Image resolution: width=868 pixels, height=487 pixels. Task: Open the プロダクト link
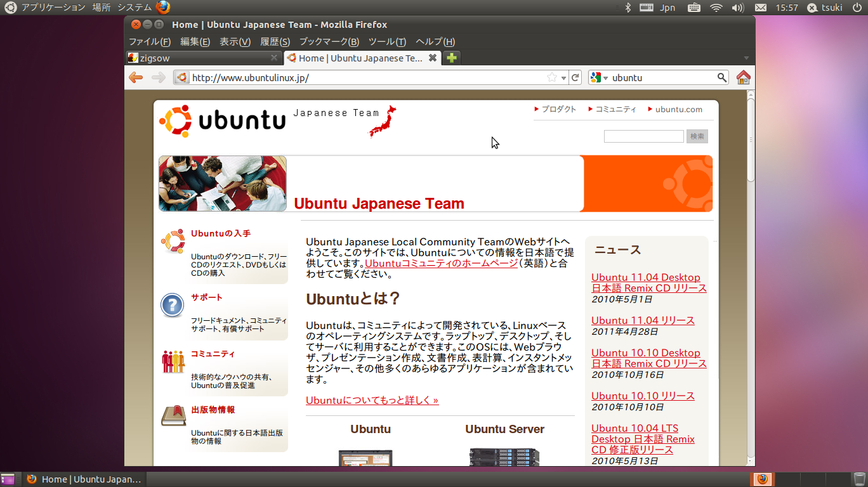pos(558,109)
